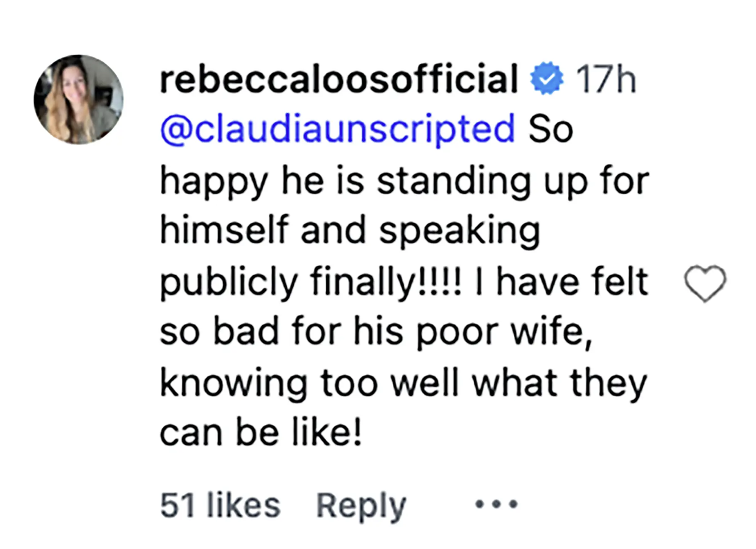Visit the rebeccaloosofficial username profile
756x549 pixels.
click(339, 79)
